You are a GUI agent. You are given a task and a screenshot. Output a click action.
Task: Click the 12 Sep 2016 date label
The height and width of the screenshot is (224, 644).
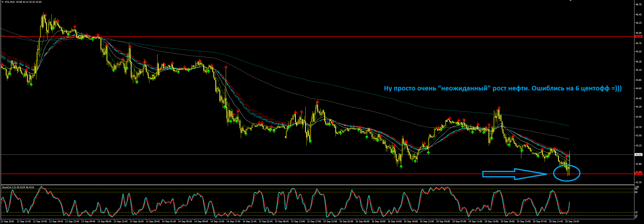[8, 221]
